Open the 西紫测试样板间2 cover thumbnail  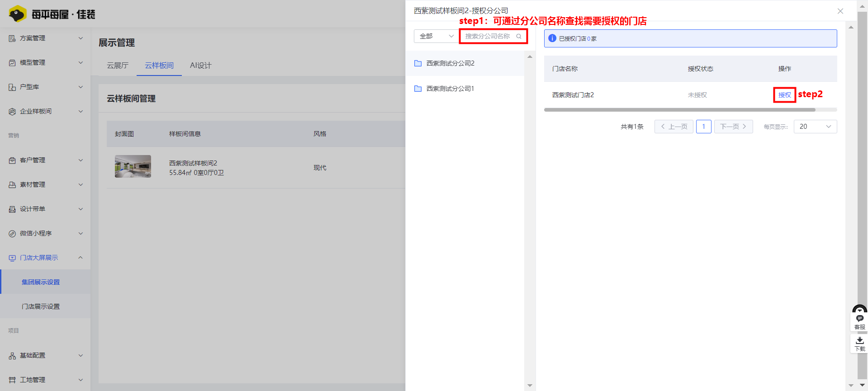tap(133, 166)
